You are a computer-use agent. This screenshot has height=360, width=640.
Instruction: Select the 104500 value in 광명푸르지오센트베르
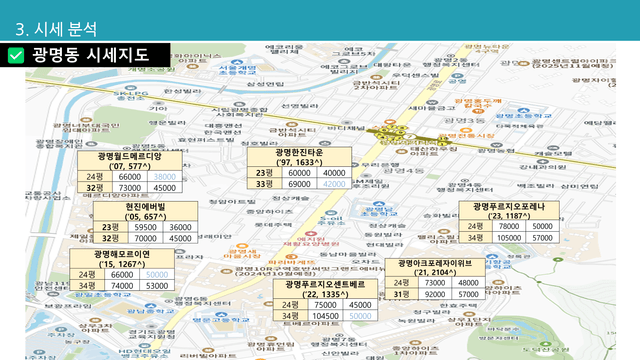coord(325,316)
